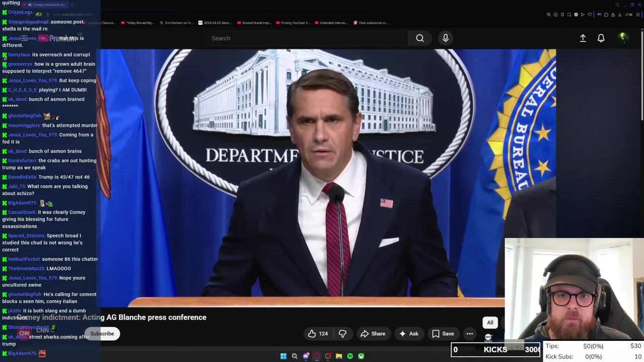Open the 'Filming YouTube V...' bookmark
The height and width of the screenshot is (362, 644).
(x=293, y=23)
